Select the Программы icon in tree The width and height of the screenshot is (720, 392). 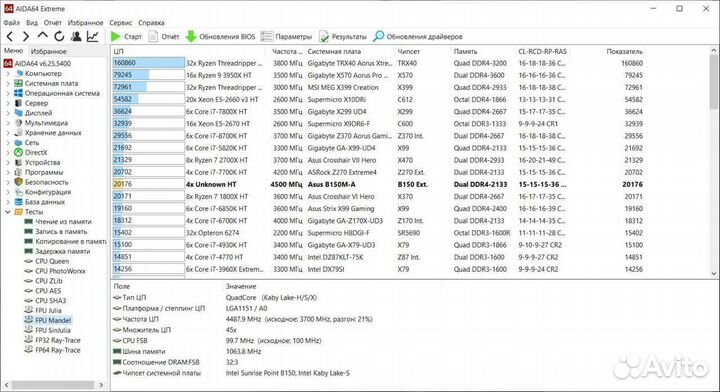18,172
